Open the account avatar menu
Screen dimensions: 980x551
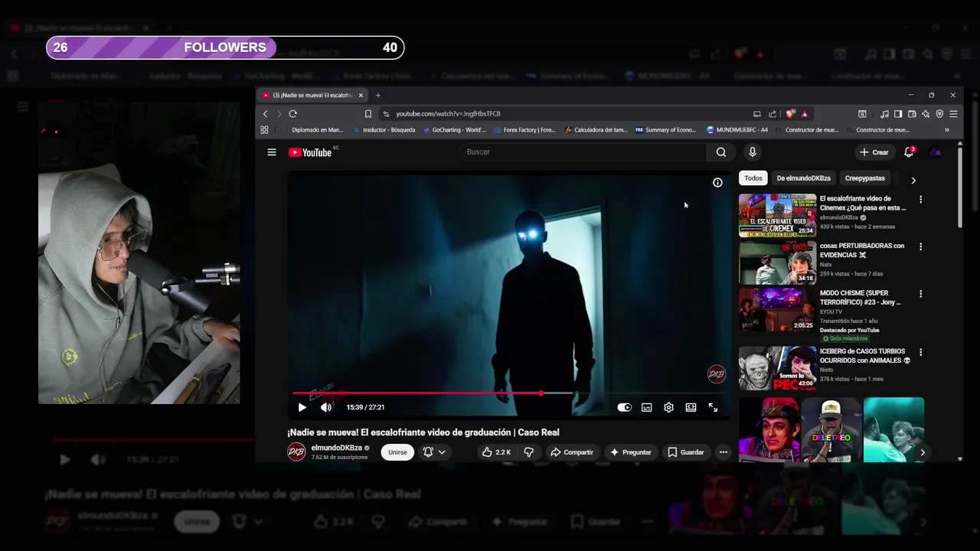coord(935,152)
